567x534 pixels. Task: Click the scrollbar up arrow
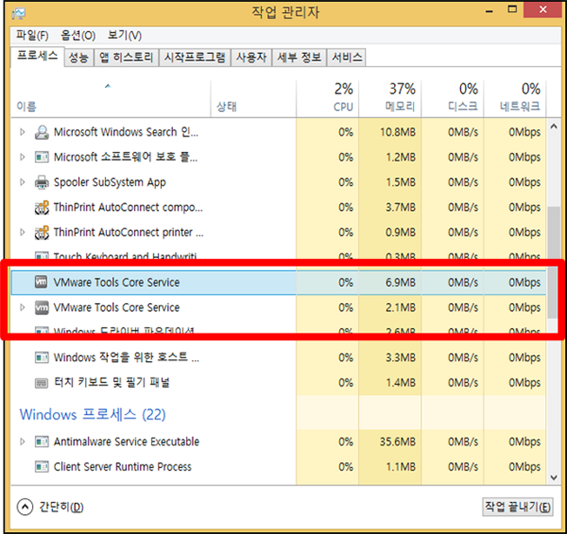pos(554,127)
